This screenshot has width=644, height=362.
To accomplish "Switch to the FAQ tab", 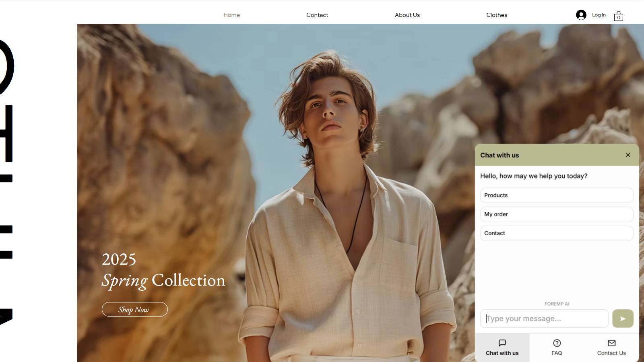I will tap(557, 348).
